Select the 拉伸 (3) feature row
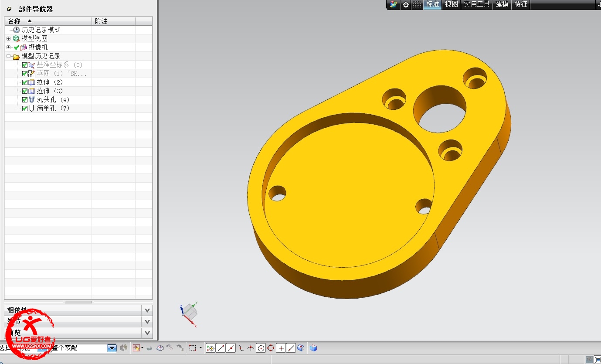 pyautogui.click(x=50, y=91)
